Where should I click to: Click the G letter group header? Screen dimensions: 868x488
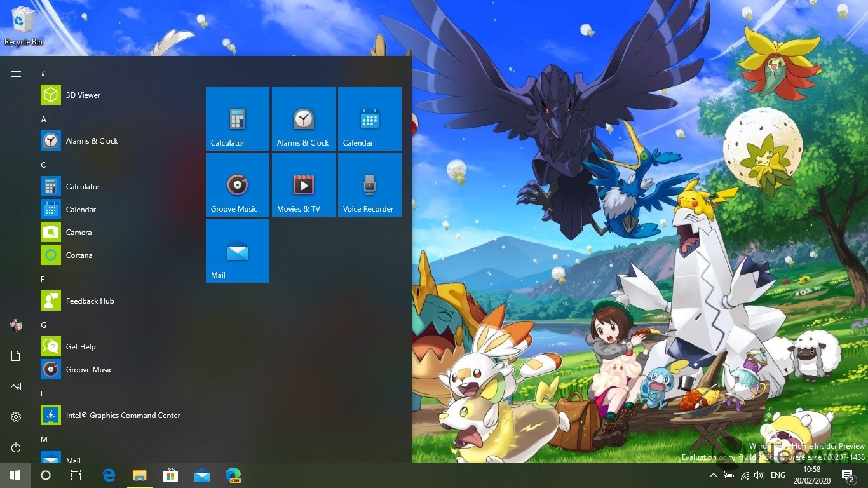[x=43, y=325]
